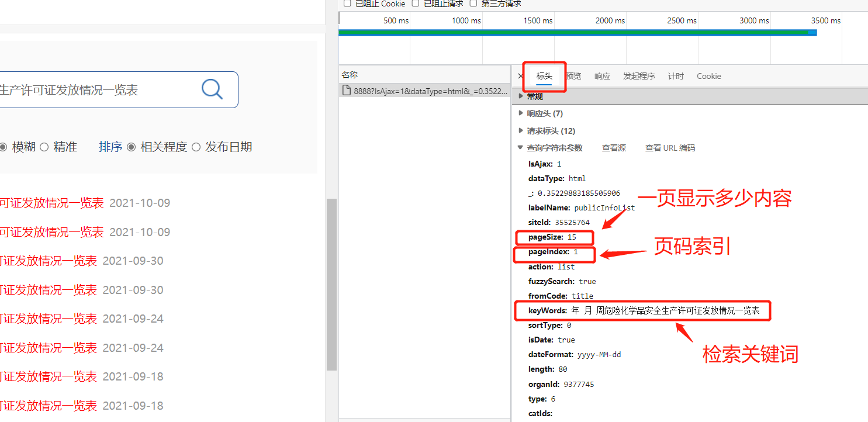Click the dateFormat: yyyy-MM-dd parameter

[x=575, y=354]
